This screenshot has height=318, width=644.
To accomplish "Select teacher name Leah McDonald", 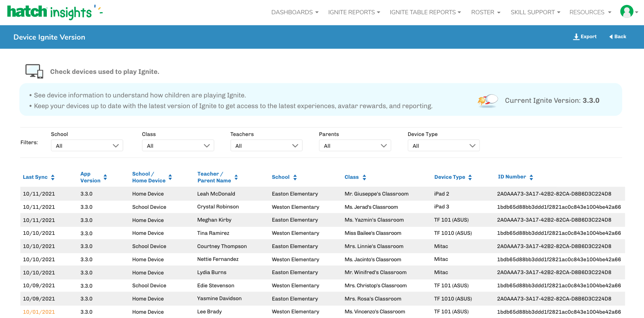I will 216,194.
